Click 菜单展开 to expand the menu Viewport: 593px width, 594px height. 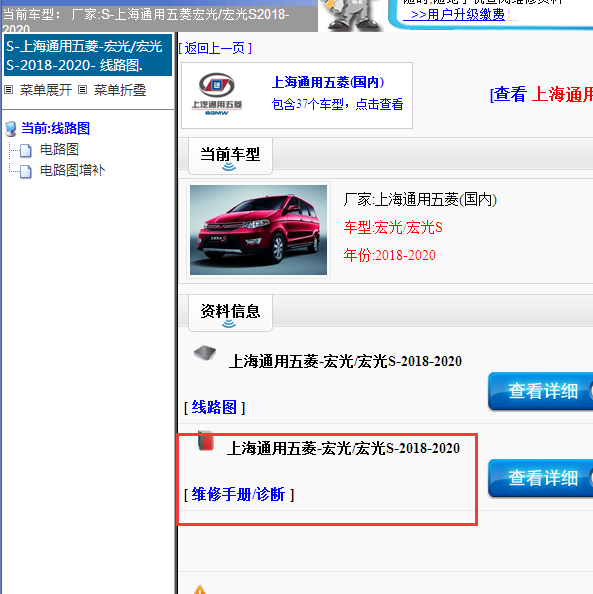click(46, 90)
